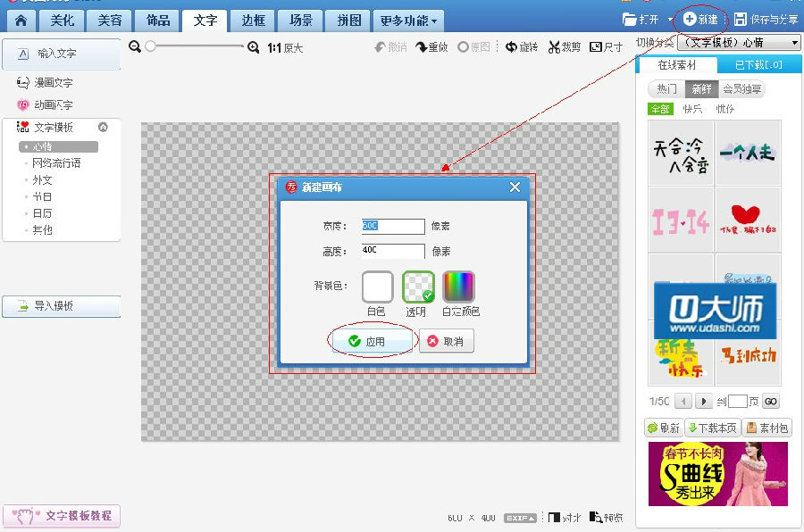Select white (白色) background option
The width and height of the screenshot is (804, 532).
point(377,287)
